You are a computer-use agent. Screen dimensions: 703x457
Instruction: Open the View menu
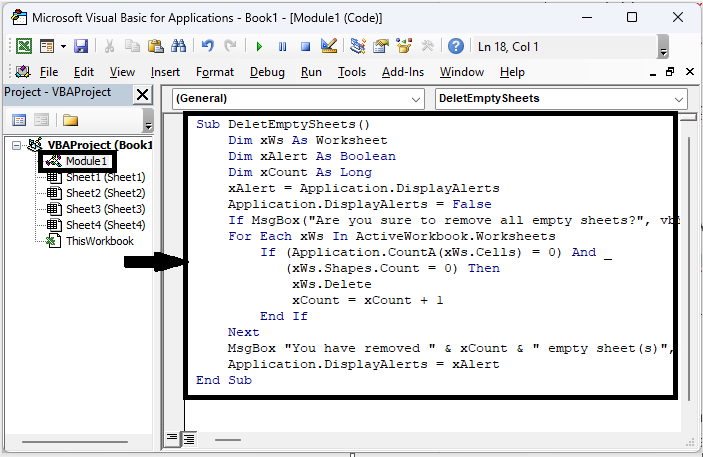click(x=122, y=72)
